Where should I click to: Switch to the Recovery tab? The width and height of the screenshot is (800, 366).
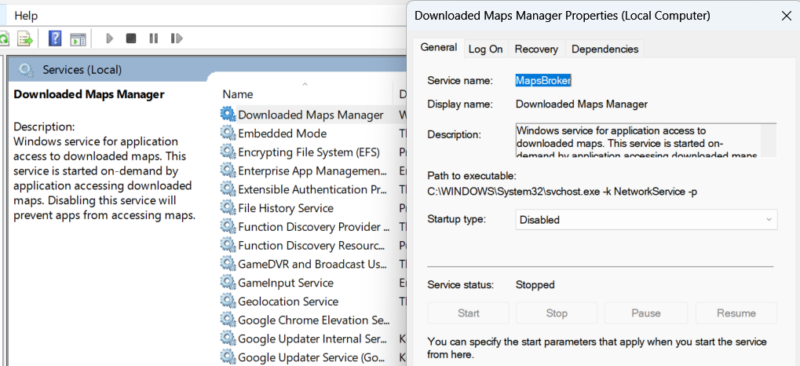[536, 49]
